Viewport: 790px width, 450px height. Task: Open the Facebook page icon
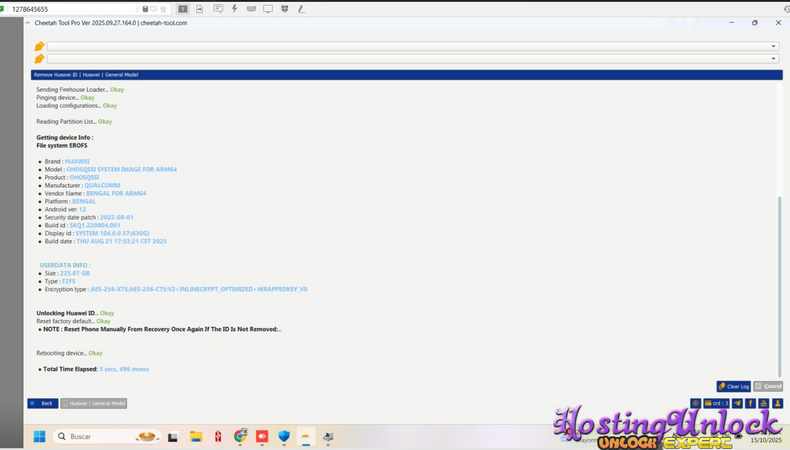(x=750, y=403)
